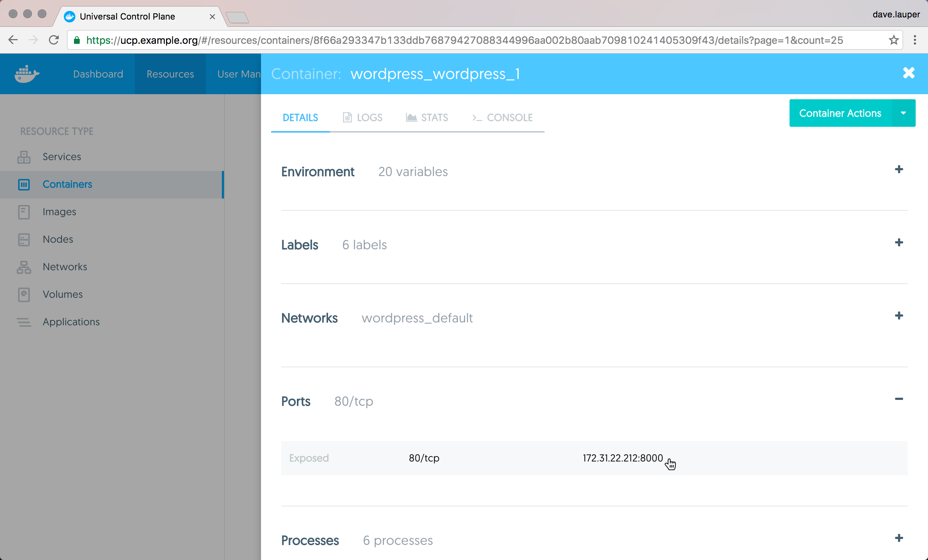The width and height of the screenshot is (928, 560).
Task: Click the Images sidebar icon
Action: coord(24,212)
